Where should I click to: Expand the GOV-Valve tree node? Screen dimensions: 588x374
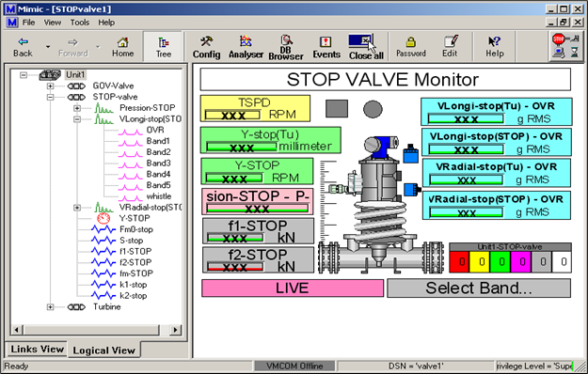click(50, 86)
